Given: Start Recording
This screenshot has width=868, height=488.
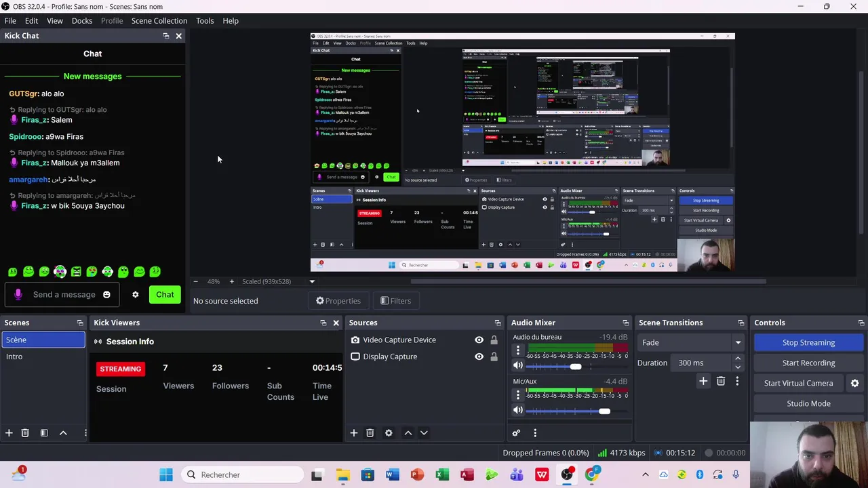Looking at the screenshot, I should click(808, 363).
